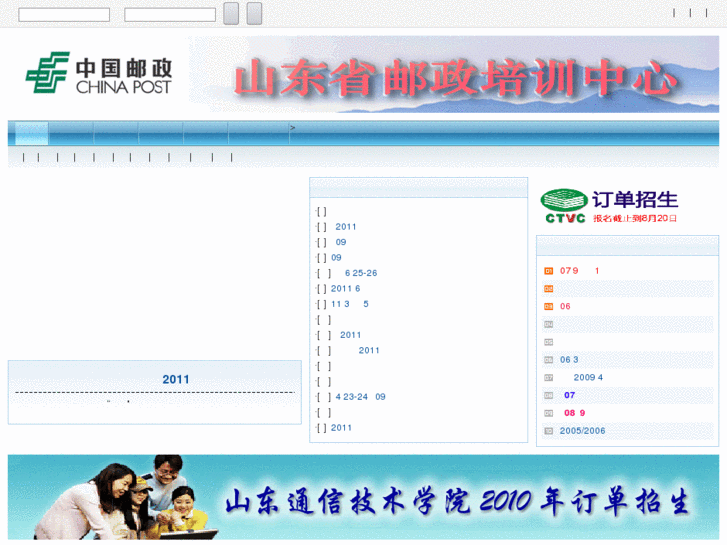Click the orange 02 number badge

(x=548, y=289)
